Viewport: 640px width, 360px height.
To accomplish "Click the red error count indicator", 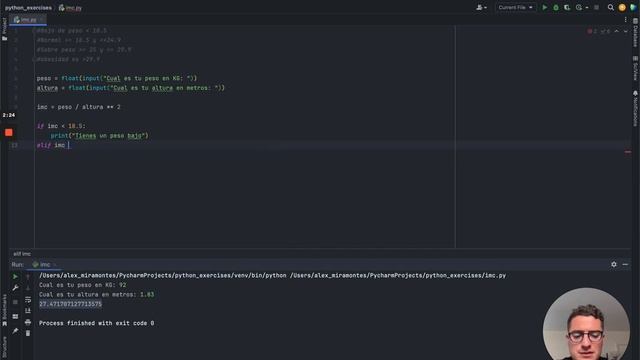I will coord(592,31).
